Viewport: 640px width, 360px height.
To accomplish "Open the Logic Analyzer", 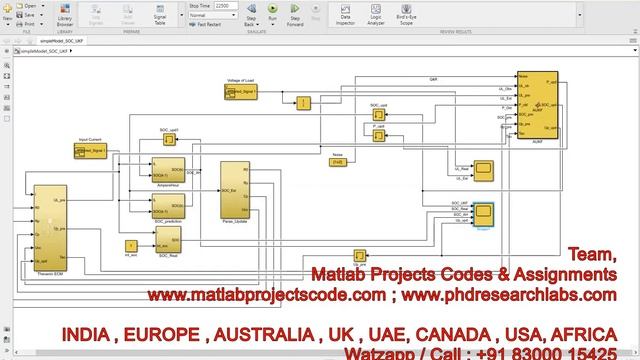I will pyautogui.click(x=376, y=15).
